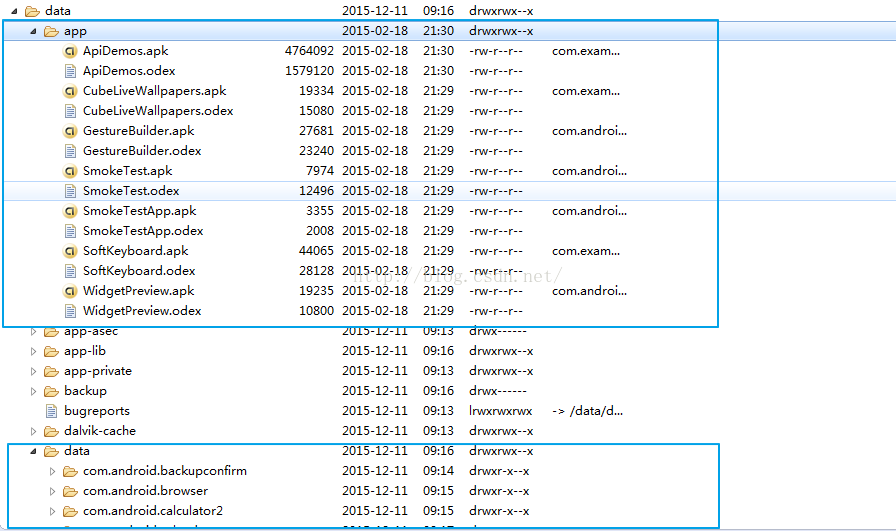Viewport: 896px width, 531px height.
Task: Select the SmokeTestApp.apk entry
Action: pos(139,211)
